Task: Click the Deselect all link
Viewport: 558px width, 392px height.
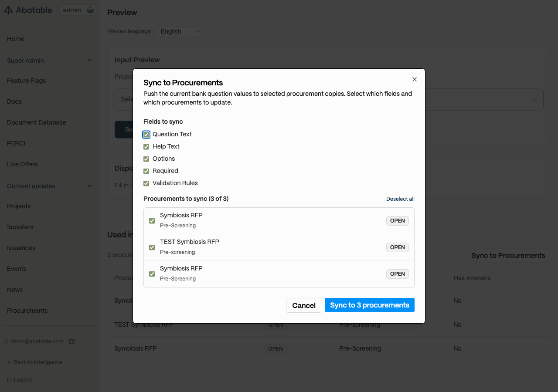Action: (400, 199)
